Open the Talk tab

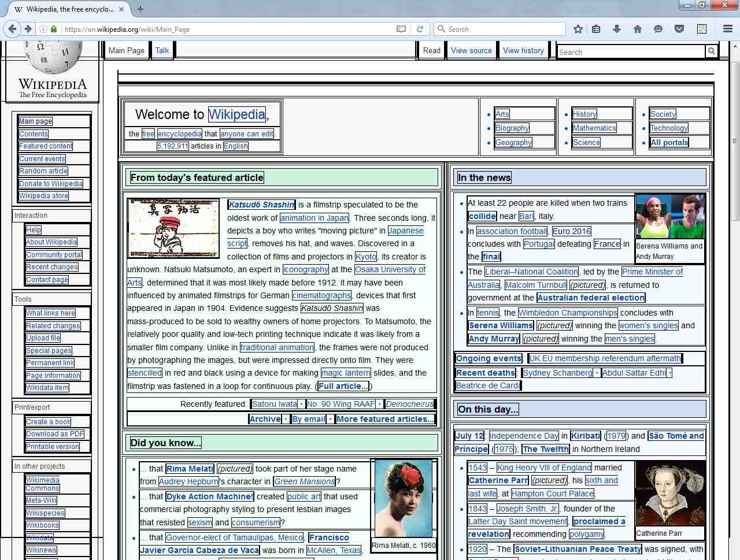point(162,50)
